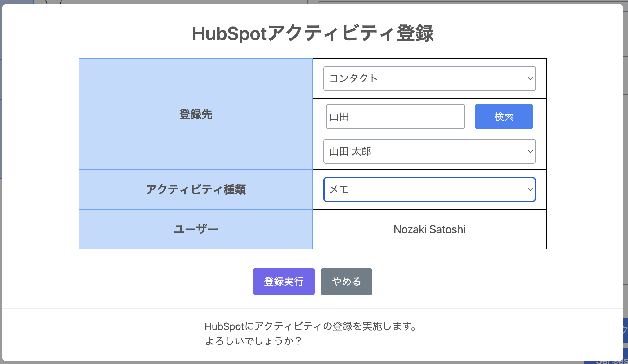Expand the 山田 太郎 contact dropdown
The width and height of the screenshot is (628, 364).
point(429,152)
